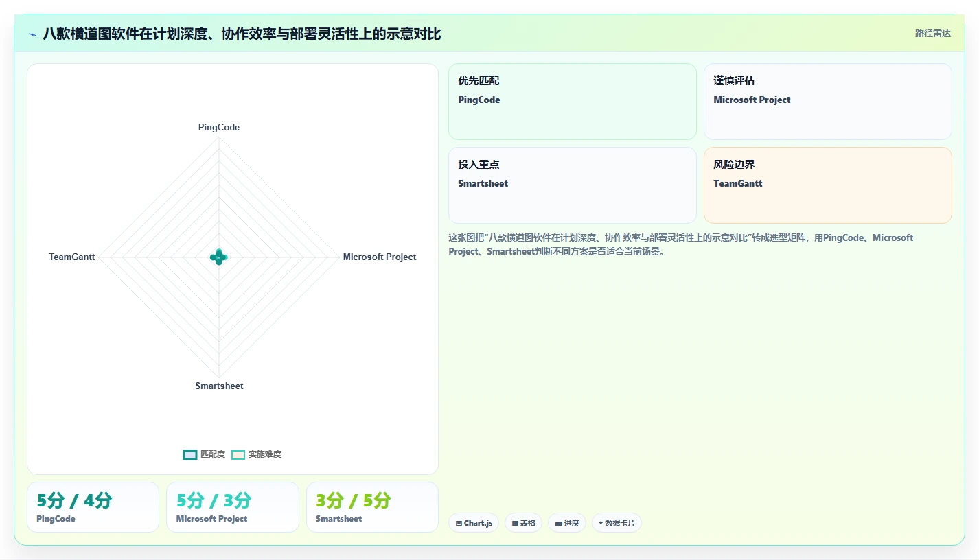Click the data point at radar center

(219, 257)
